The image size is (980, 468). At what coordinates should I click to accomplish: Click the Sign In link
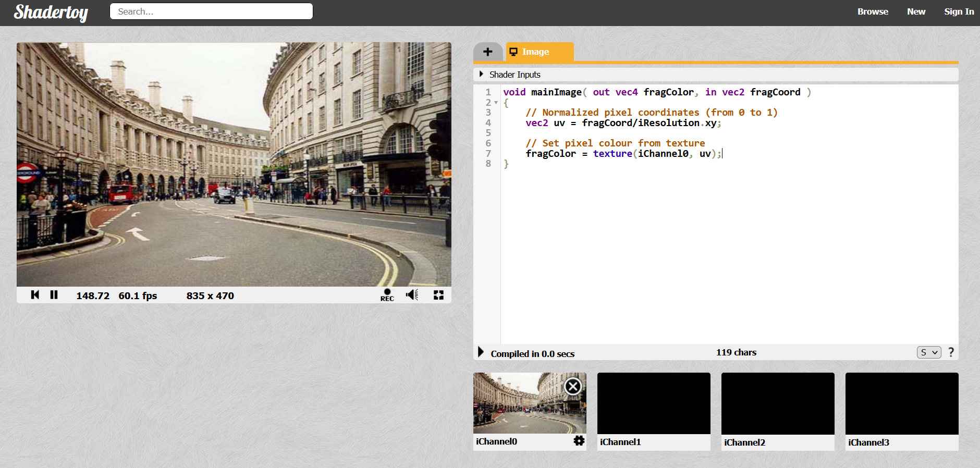(x=959, y=11)
